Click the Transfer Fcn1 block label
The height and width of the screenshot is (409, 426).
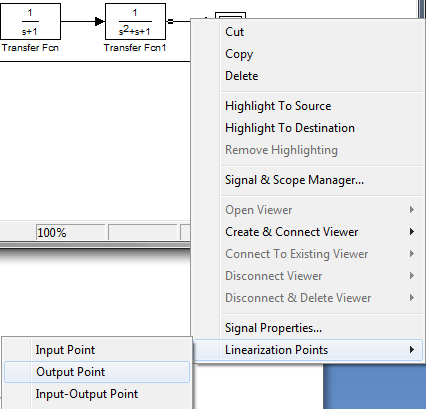point(135,48)
